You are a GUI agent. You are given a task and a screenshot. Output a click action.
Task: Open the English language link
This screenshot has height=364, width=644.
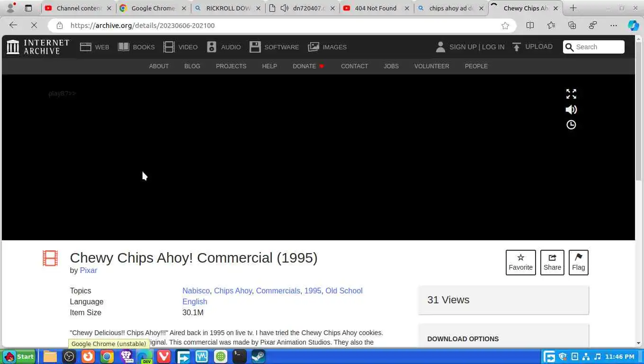(195, 301)
